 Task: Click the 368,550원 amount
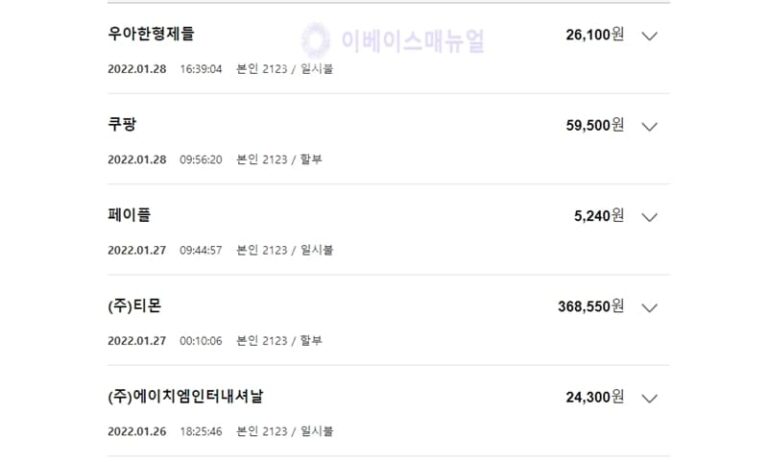pyautogui.click(x=591, y=307)
